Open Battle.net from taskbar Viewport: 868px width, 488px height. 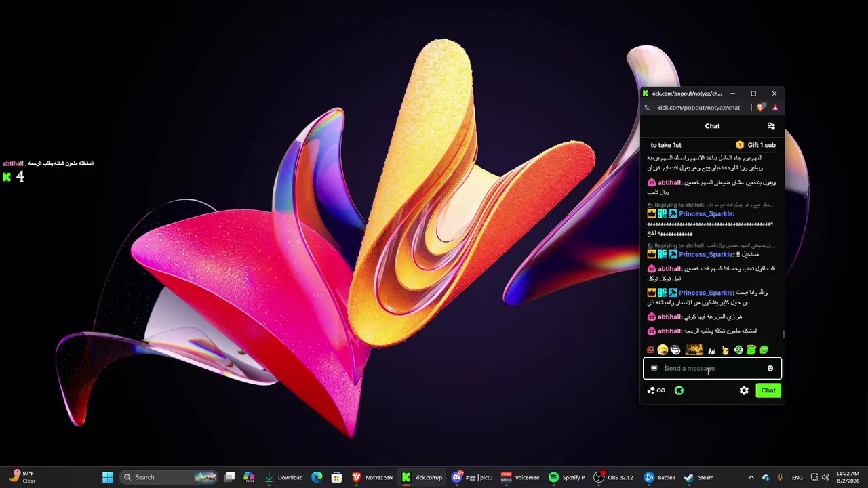pos(659,477)
